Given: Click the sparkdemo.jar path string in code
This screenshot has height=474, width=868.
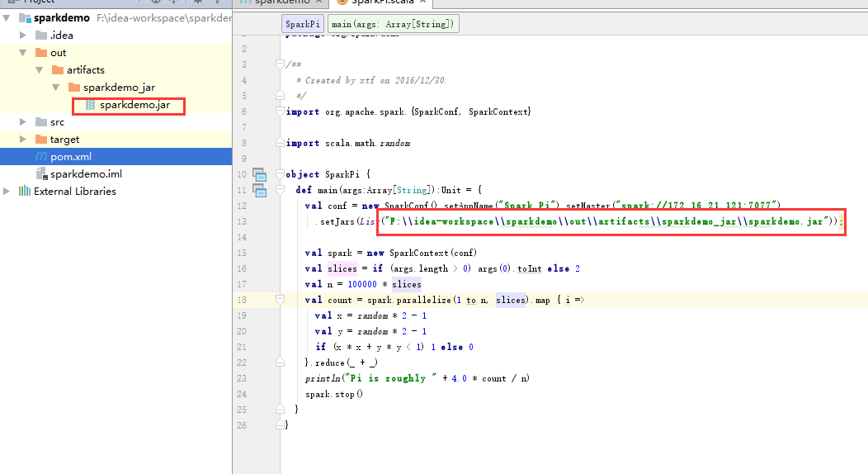Looking at the screenshot, I should click(605, 221).
